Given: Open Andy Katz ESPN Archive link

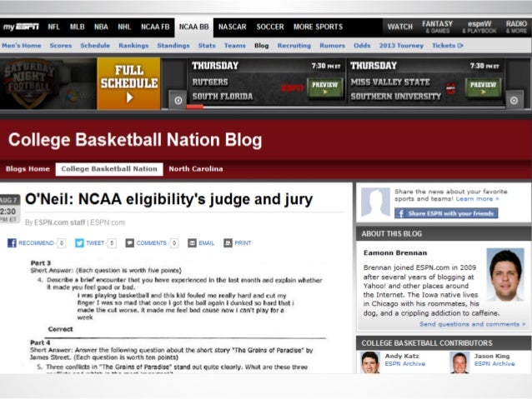Looking at the screenshot, I should pyautogui.click(x=405, y=364).
